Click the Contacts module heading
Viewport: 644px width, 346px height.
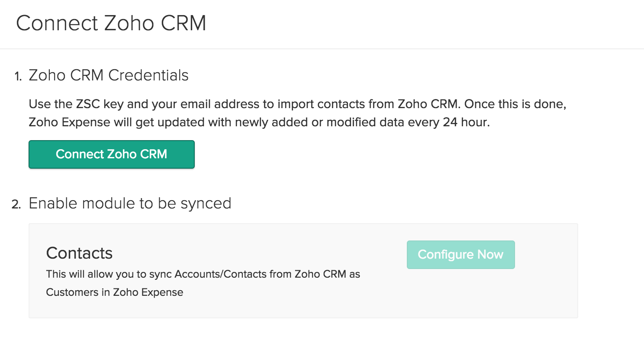79,253
